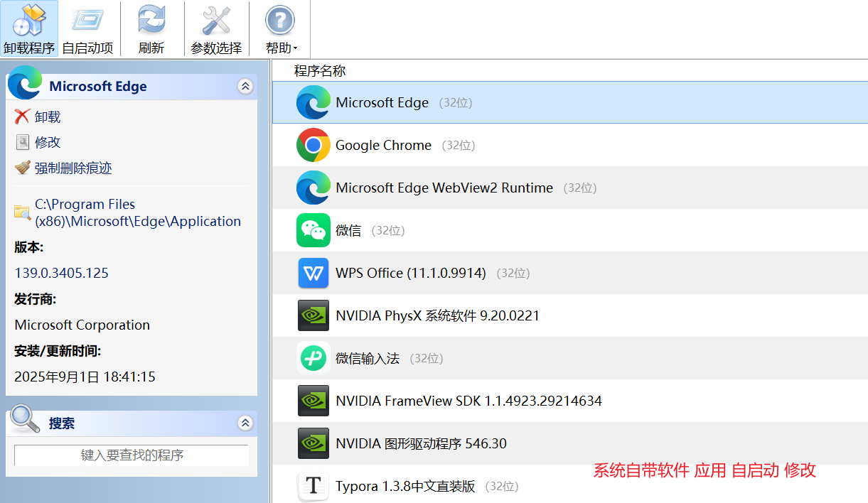Click the 刷新 refresh toolbar button

coord(151,28)
